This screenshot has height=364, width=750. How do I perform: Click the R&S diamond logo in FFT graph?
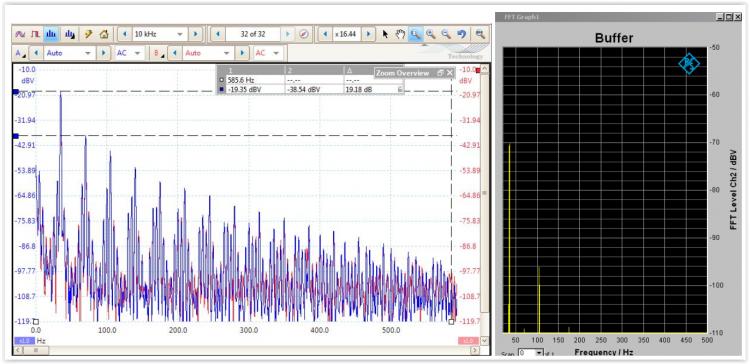coord(689,64)
